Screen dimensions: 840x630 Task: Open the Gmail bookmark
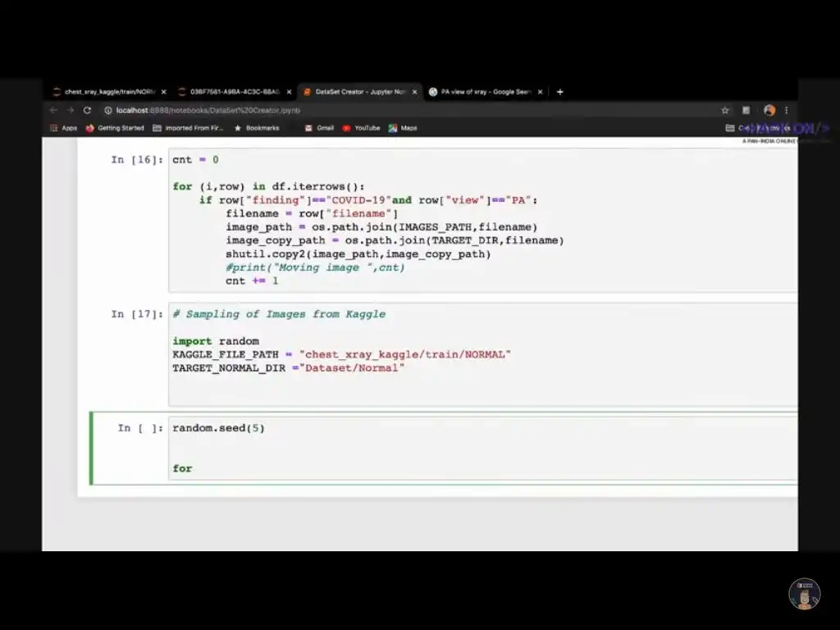[x=319, y=128]
